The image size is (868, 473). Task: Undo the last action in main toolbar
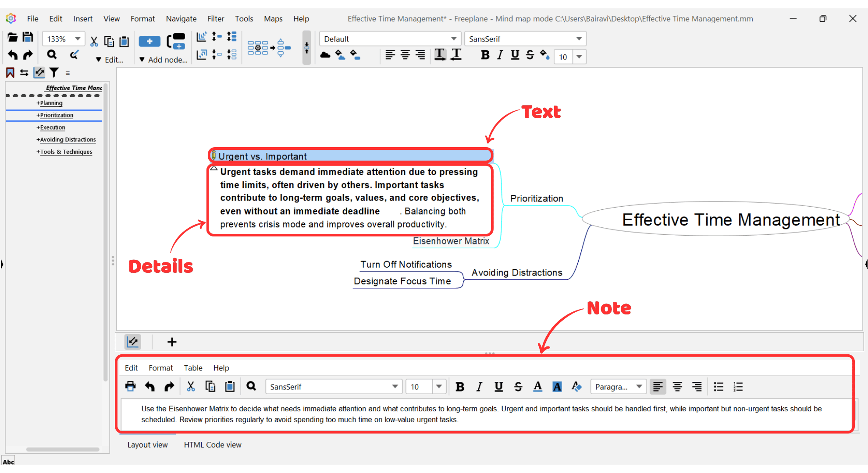click(12, 55)
